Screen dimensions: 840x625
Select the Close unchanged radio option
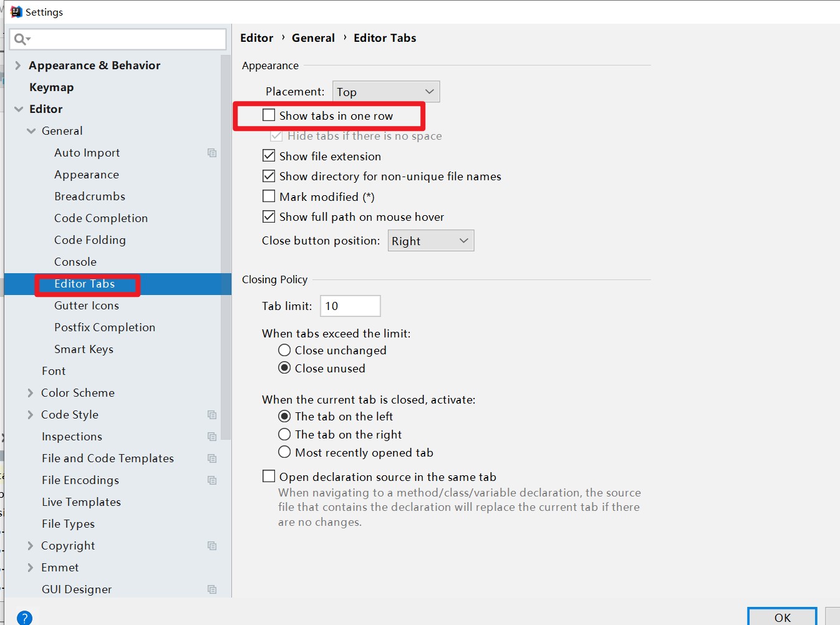pyautogui.click(x=284, y=351)
